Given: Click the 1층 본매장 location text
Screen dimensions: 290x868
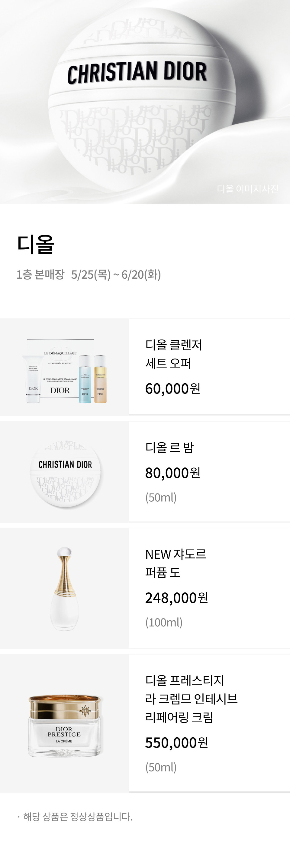Looking at the screenshot, I should 40,274.
